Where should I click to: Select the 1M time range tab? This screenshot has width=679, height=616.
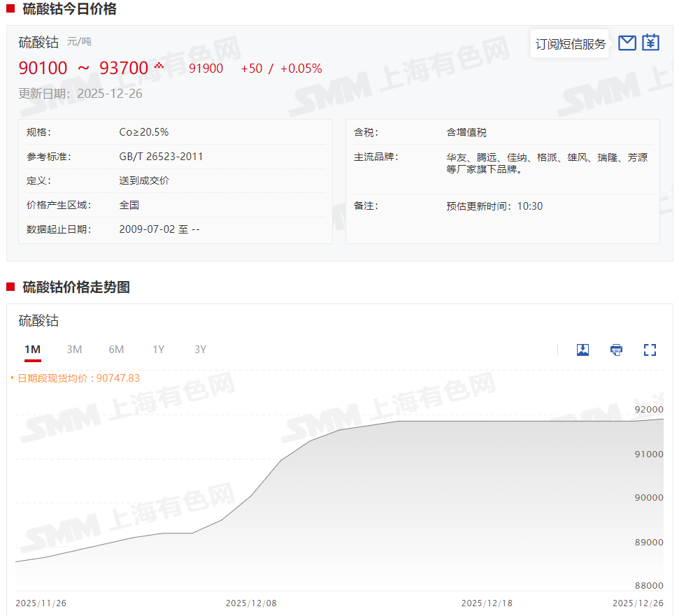[32, 350]
